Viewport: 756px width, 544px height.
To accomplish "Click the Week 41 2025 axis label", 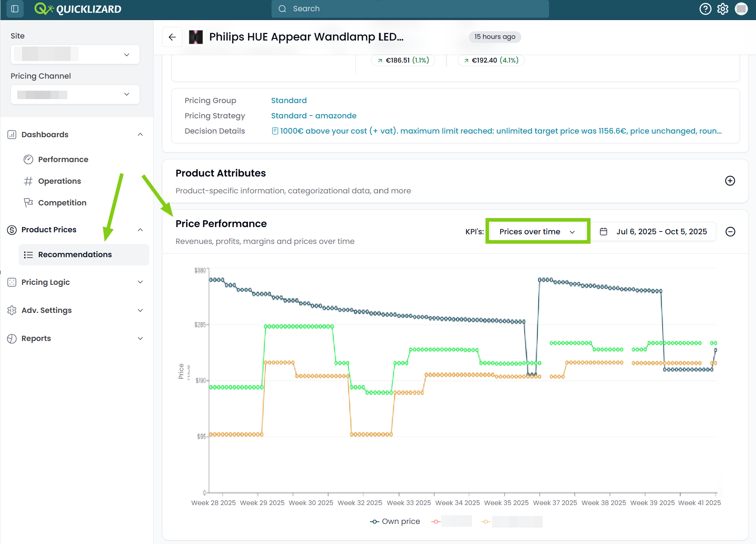I will [x=699, y=503].
